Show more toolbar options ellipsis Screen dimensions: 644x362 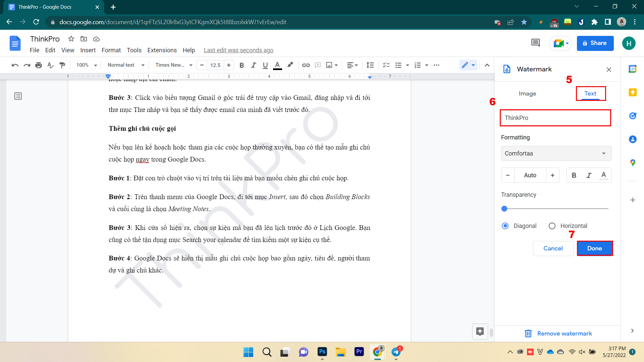point(436,65)
